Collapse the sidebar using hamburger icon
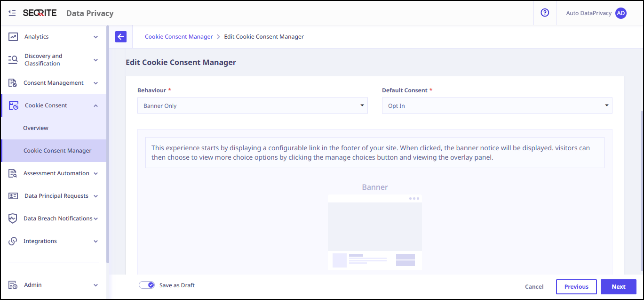 [12, 13]
